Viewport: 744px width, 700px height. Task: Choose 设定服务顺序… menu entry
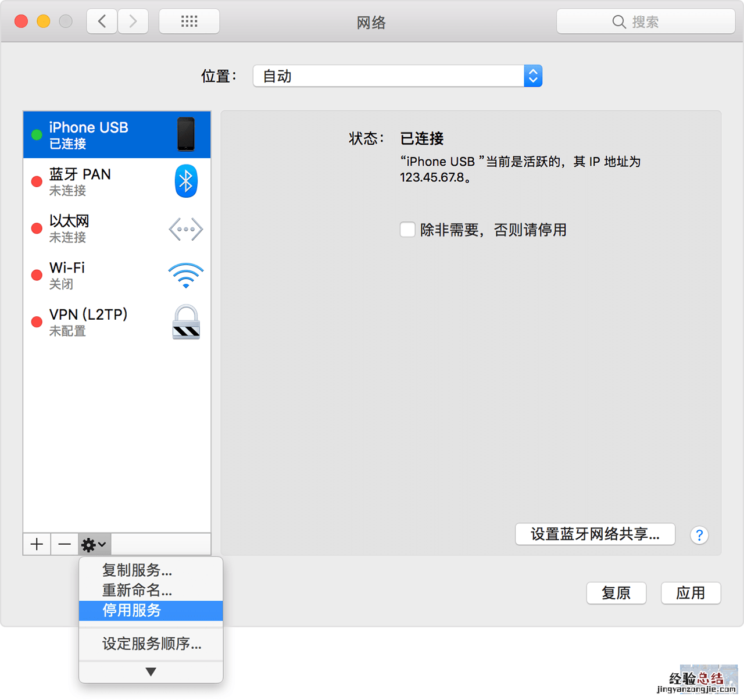tap(151, 644)
